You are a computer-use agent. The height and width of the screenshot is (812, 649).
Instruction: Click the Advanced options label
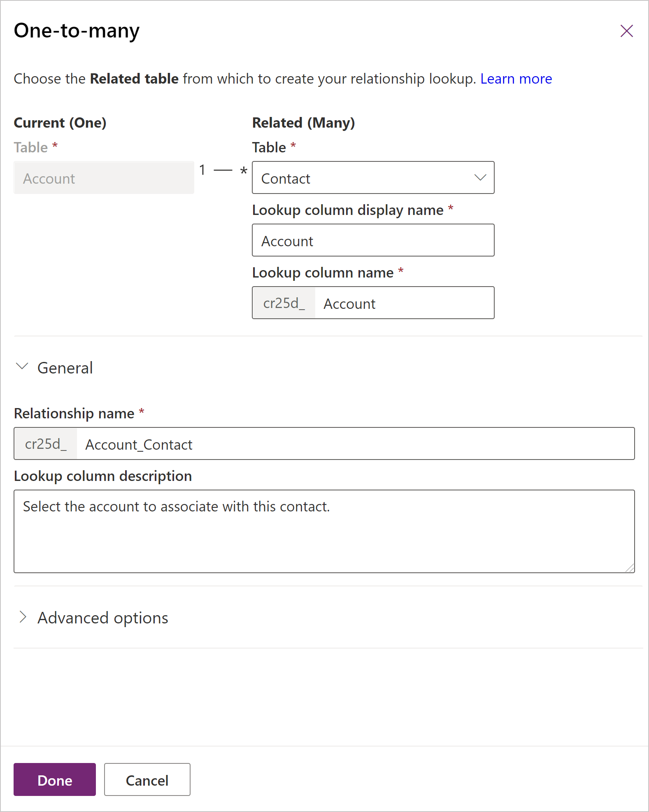[103, 618]
